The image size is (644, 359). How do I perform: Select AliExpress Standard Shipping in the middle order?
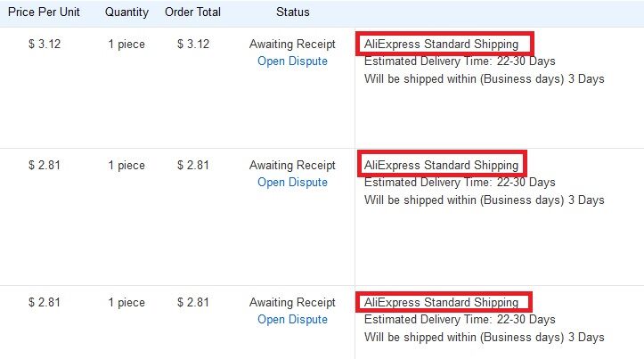tap(441, 165)
